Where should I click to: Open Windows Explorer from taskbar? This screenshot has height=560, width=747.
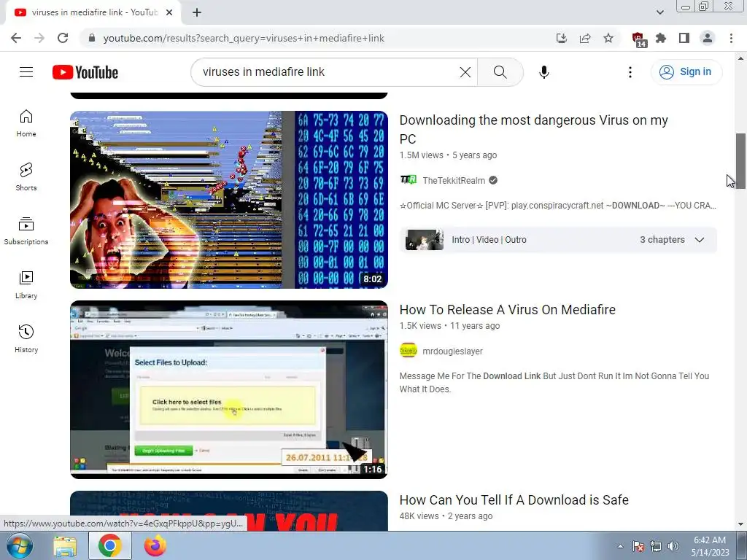(x=65, y=546)
